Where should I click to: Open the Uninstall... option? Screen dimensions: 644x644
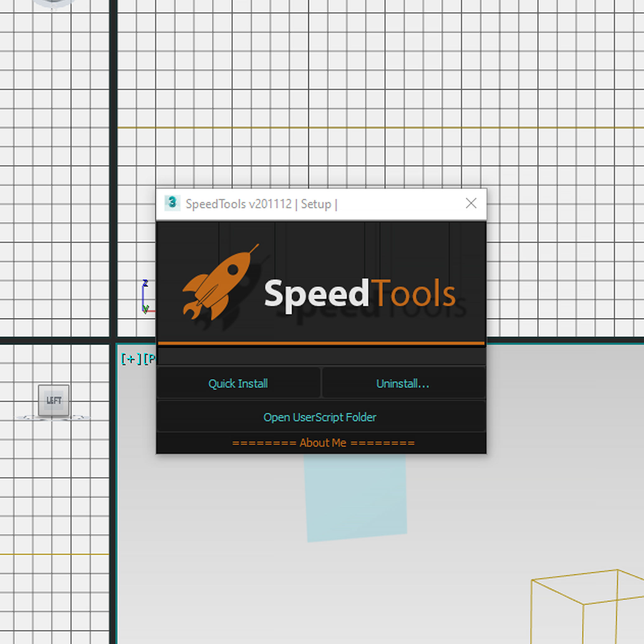point(403,383)
